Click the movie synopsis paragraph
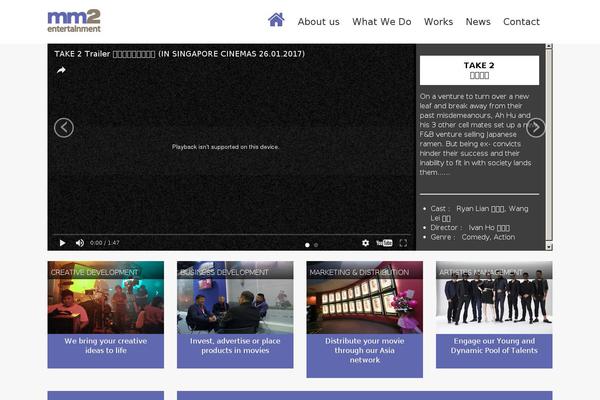 tap(475, 134)
